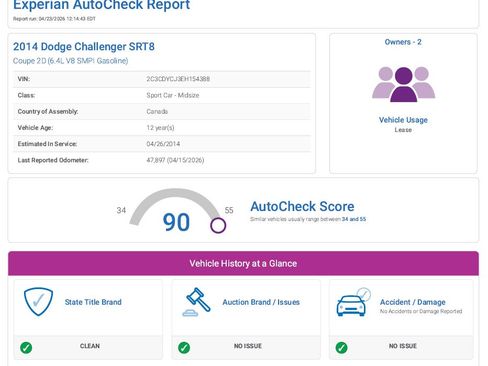Click the State Title Brand shield icon
488x366 pixels.
pos(38,302)
